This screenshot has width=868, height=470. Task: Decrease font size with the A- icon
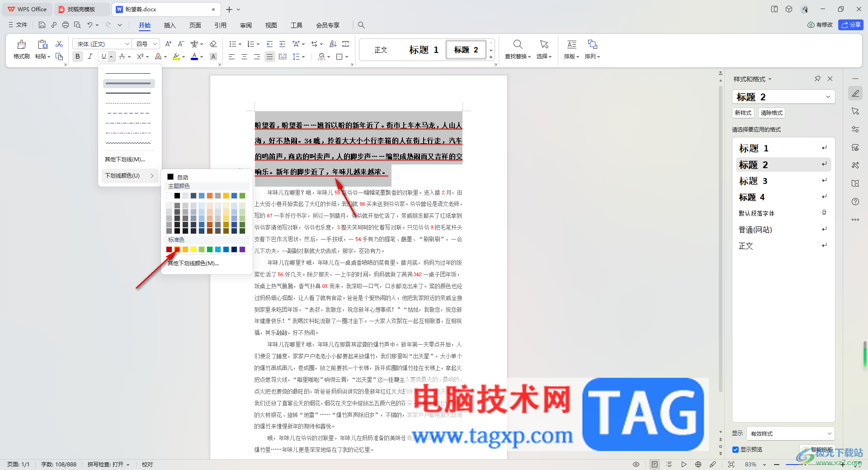[x=181, y=44]
